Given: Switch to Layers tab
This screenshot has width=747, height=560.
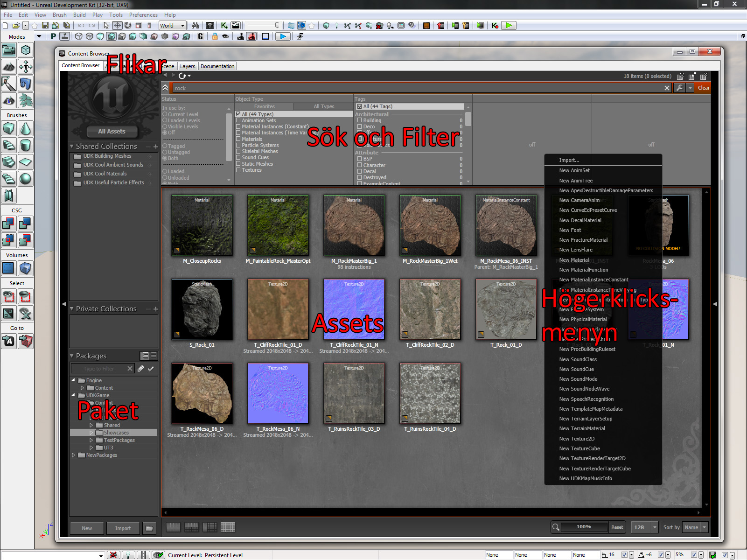Looking at the screenshot, I should click(x=188, y=66).
